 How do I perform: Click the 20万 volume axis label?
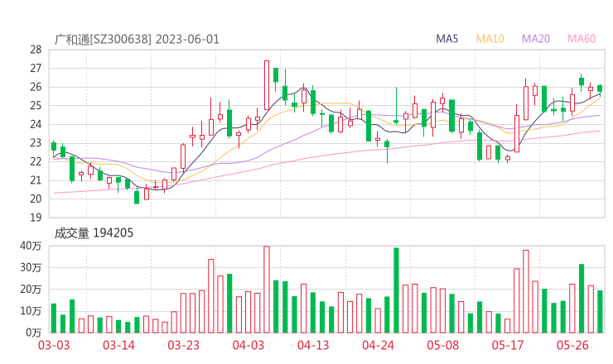pos(31,289)
